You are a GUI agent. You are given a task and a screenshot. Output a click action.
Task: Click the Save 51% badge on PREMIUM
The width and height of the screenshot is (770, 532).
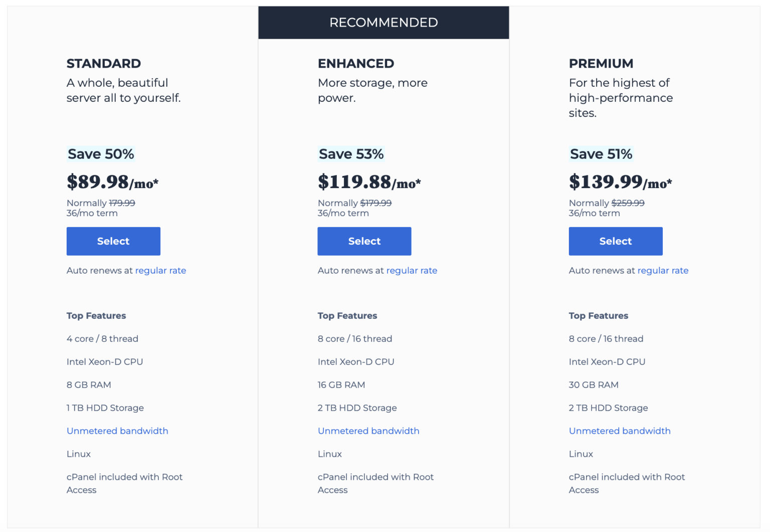[601, 154]
